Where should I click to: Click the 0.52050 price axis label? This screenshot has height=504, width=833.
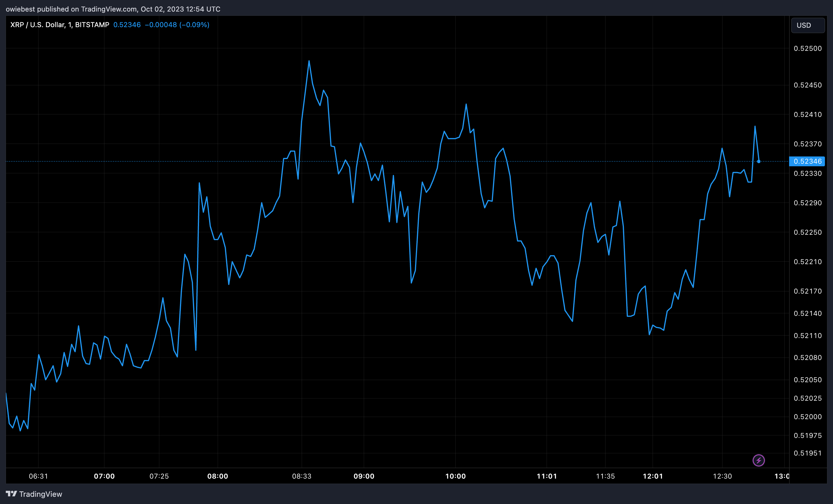pyautogui.click(x=808, y=380)
